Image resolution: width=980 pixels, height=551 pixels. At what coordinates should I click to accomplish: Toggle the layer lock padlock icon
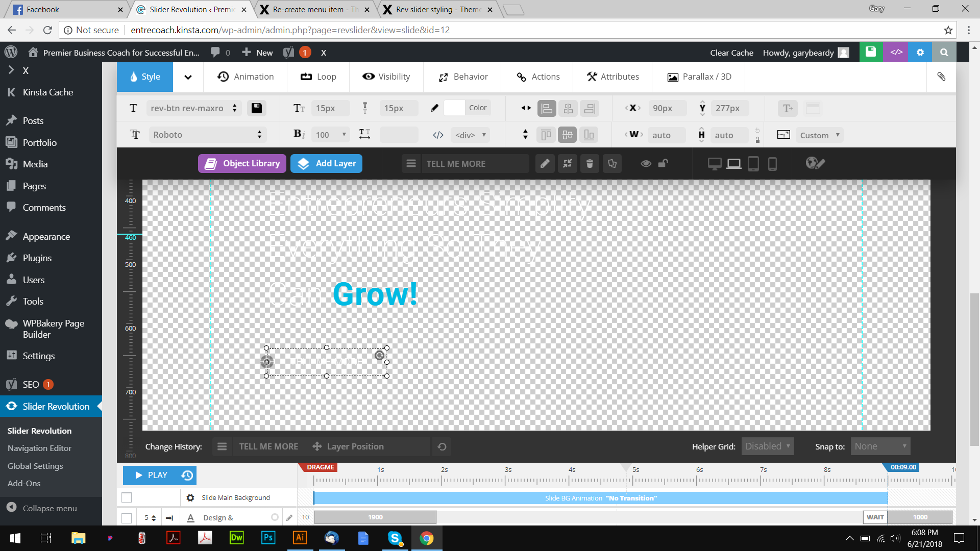tap(663, 163)
